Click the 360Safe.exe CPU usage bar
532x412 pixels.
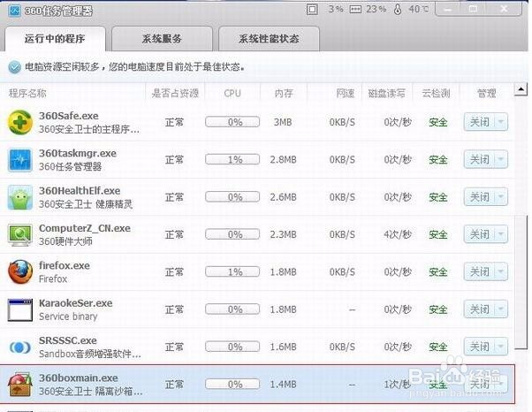pos(232,122)
